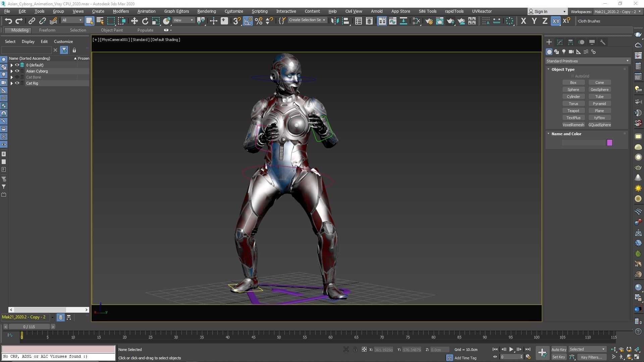The image size is (644, 362).
Task: Restrict transform to Y axis
Action: point(534,21)
